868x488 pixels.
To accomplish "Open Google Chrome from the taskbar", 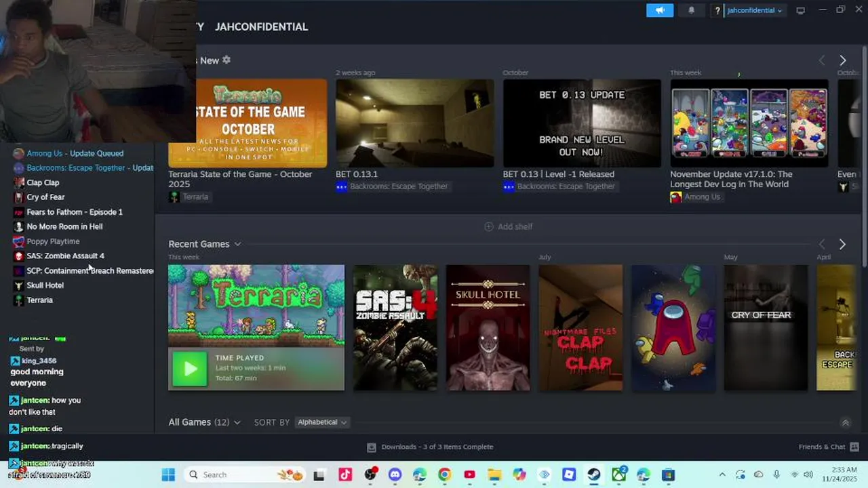I will (444, 475).
